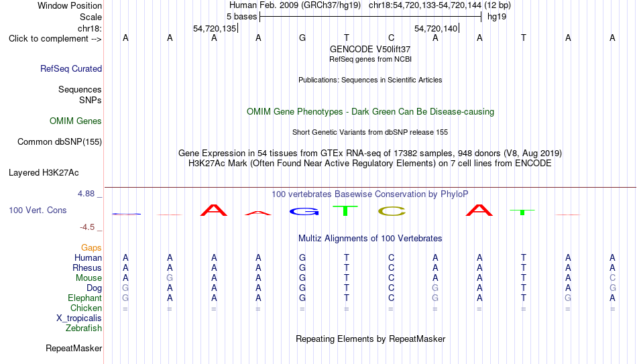Open the Common dbSNP(155) track label
Viewport: 637px width, 364px height.
tap(60, 142)
